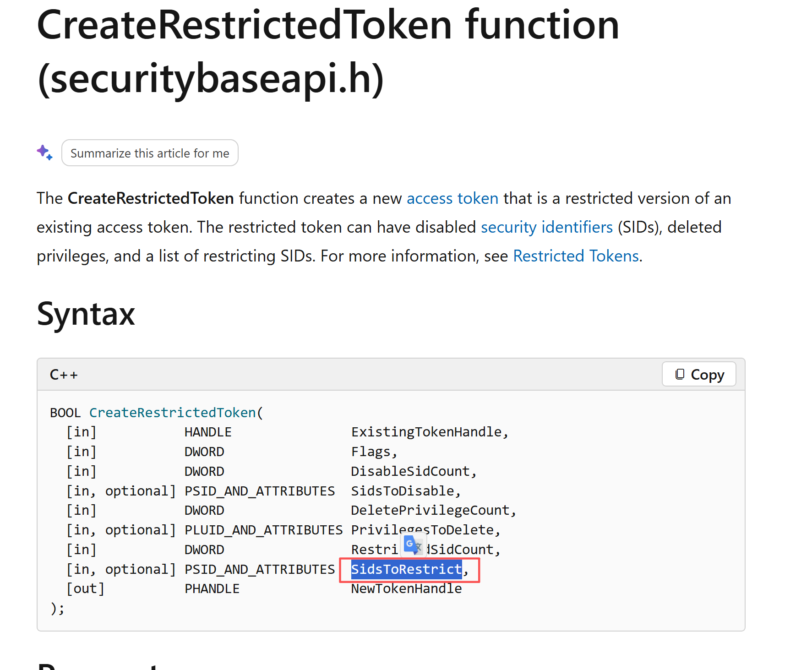Click ExistingTokenHandle parameter in code
The width and height of the screenshot is (812, 670).
click(x=426, y=432)
